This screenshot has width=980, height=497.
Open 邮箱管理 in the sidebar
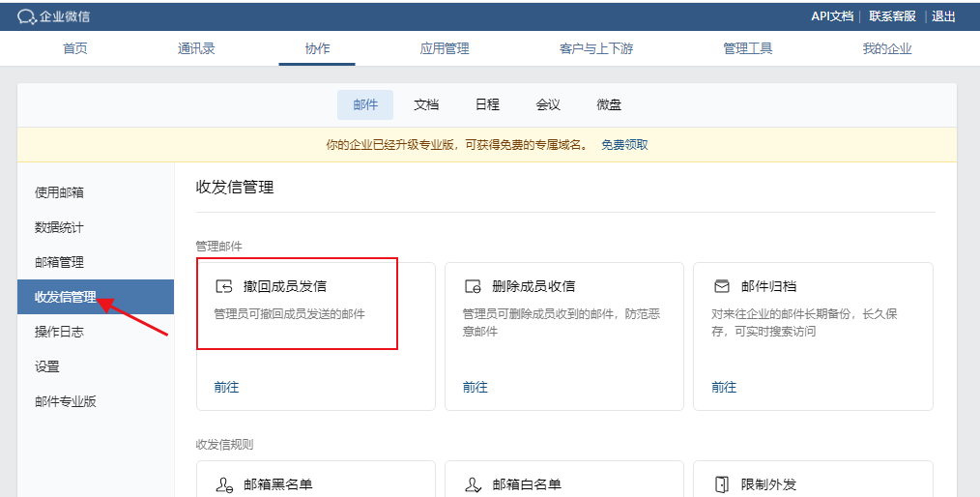pos(59,262)
